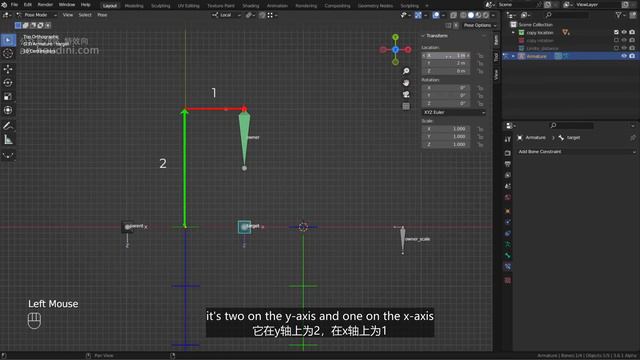
Task: Expand the Armature item in outliner
Action: [513, 56]
